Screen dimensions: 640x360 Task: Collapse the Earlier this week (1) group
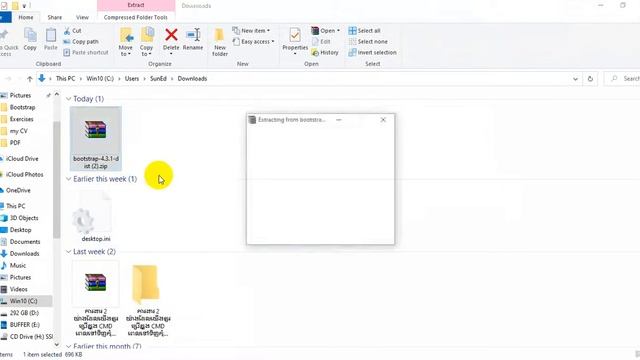pos(69,179)
